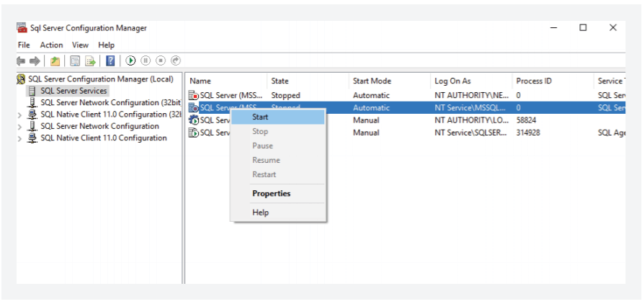This screenshot has width=644, height=304.
Task: Click the blue question mark Help toolbar icon
Action: pyautogui.click(x=110, y=61)
